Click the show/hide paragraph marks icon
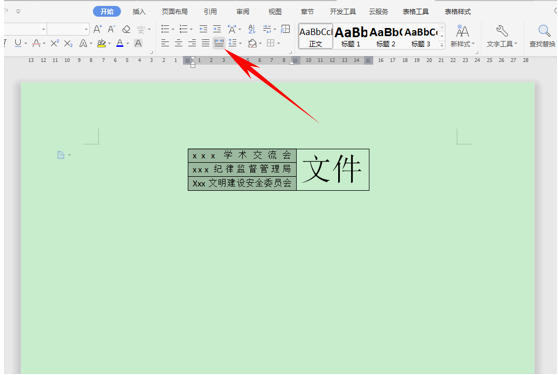Image resolution: width=558 pixels, height=375 pixels. click(x=267, y=29)
